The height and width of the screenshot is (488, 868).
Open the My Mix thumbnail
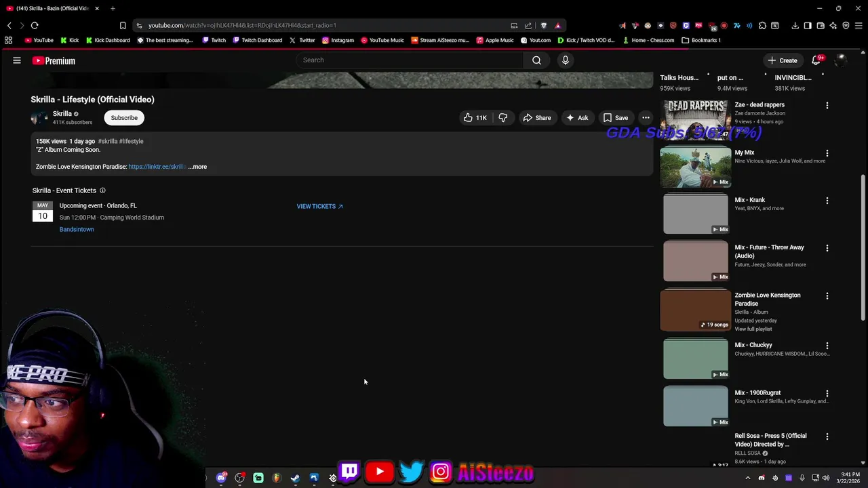click(x=696, y=167)
